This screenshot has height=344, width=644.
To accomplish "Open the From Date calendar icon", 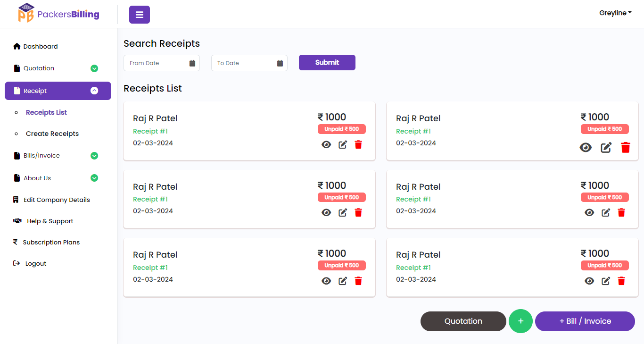I will coord(192,63).
